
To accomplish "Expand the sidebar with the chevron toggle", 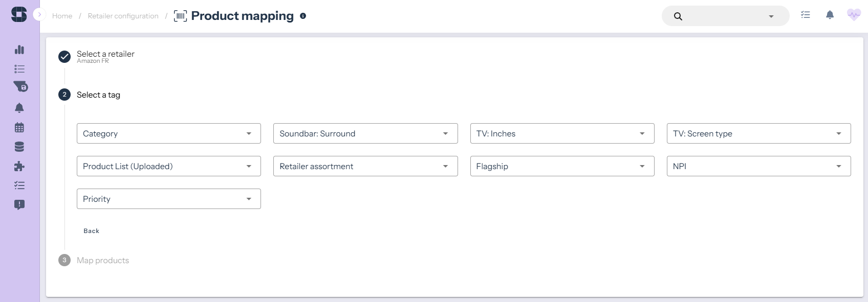I will coord(39,15).
